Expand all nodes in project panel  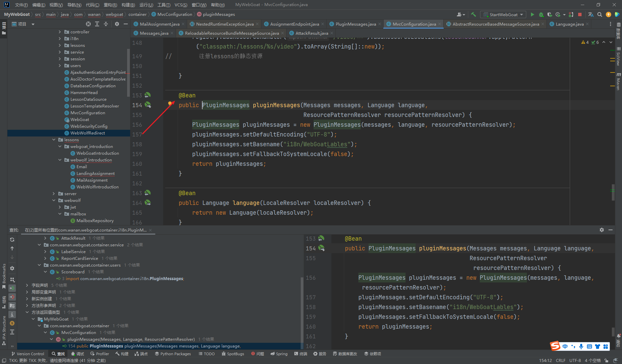tap(97, 24)
